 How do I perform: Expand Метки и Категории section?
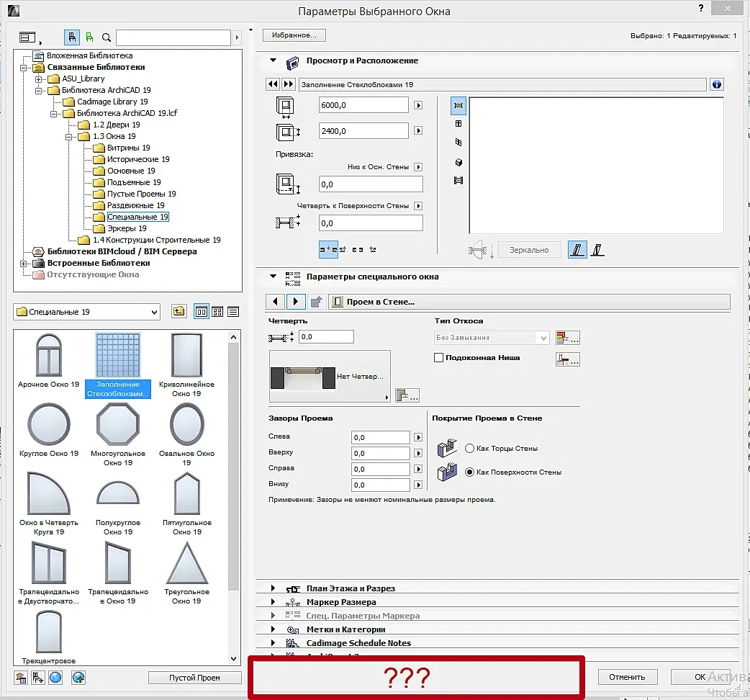pos(273,629)
